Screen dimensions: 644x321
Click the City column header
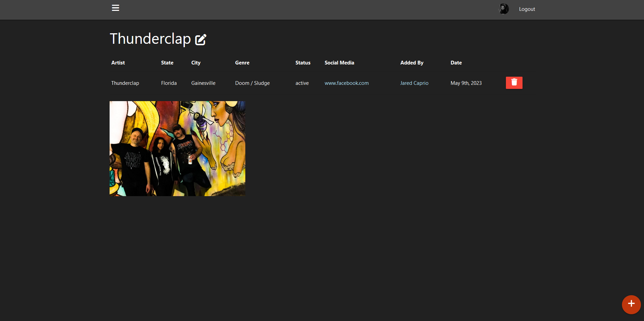(196, 63)
